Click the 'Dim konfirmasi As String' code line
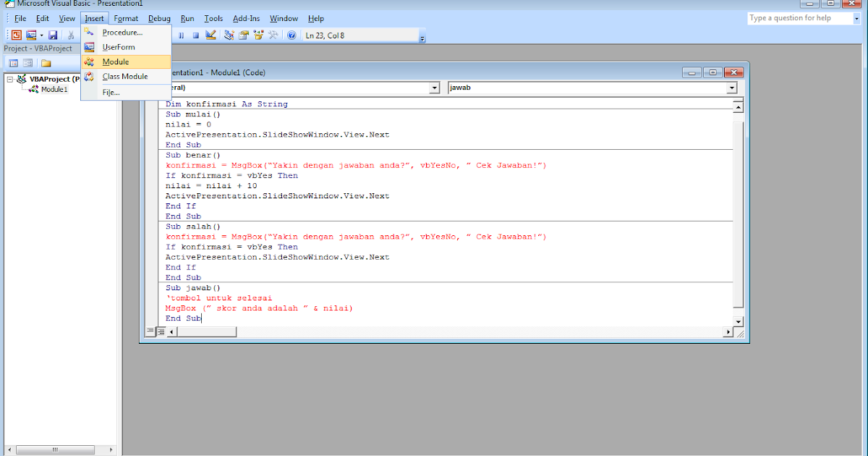 (226, 104)
